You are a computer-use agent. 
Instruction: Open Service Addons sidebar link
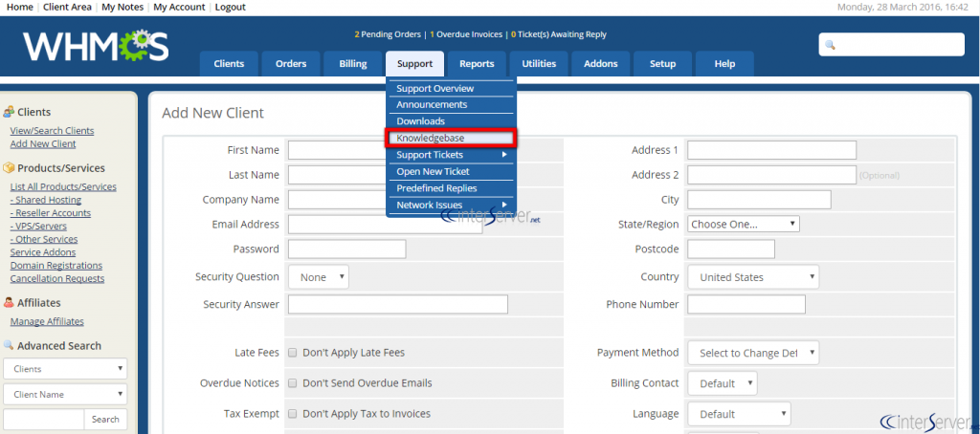(x=43, y=252)
